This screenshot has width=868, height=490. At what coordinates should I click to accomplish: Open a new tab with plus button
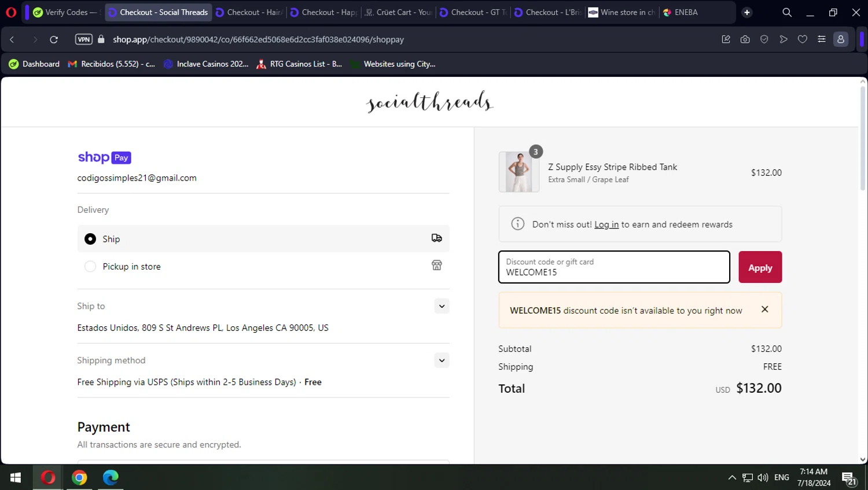747,12
